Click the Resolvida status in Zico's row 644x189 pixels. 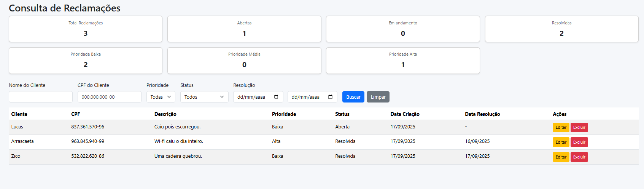345,156
